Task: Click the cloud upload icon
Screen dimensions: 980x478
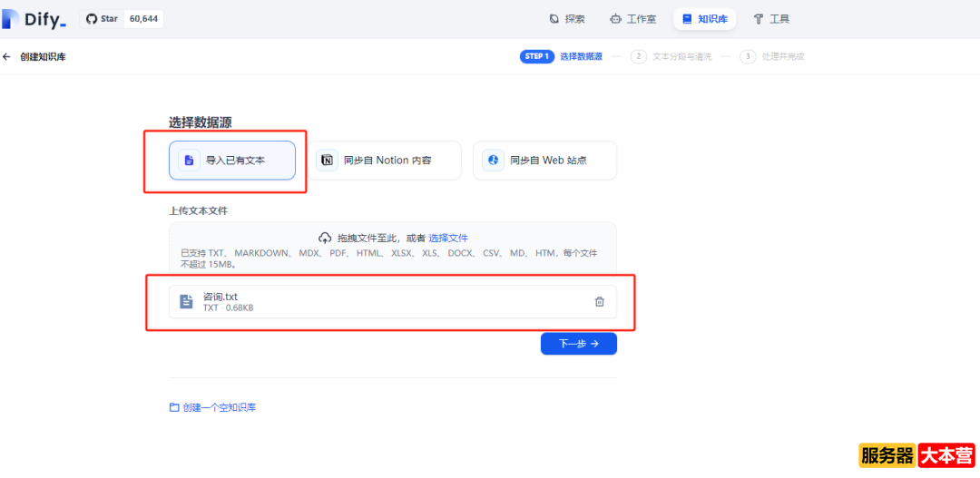Action: [x=326, y=238]
